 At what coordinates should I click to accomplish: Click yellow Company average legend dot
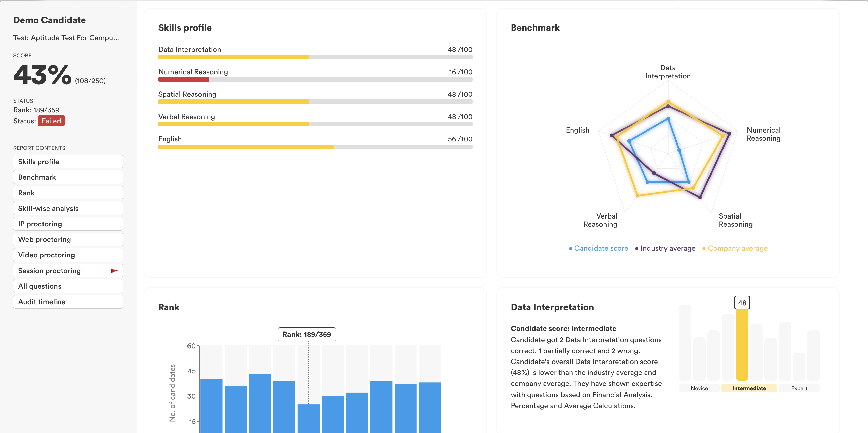tap(704, 249)
